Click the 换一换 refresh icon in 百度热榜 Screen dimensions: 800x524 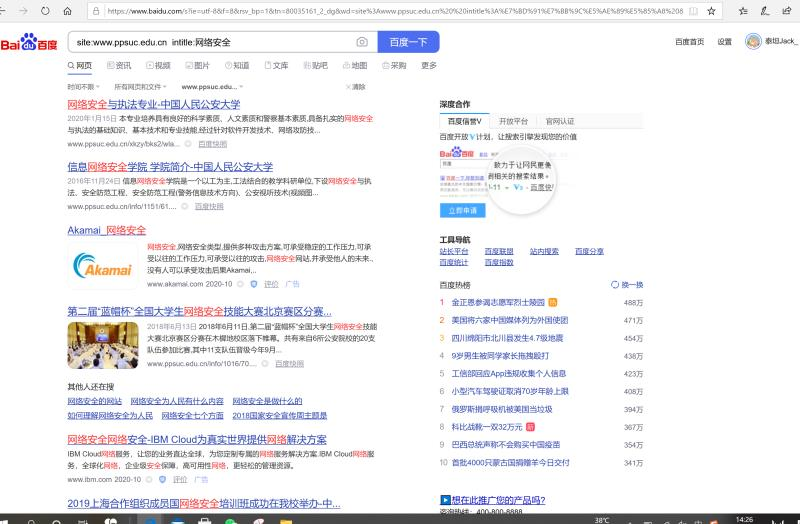pos(615,285)
